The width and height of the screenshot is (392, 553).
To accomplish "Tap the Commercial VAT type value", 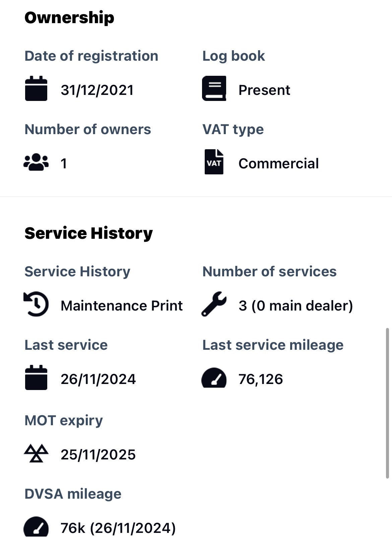I will click(x=278, y=164).
